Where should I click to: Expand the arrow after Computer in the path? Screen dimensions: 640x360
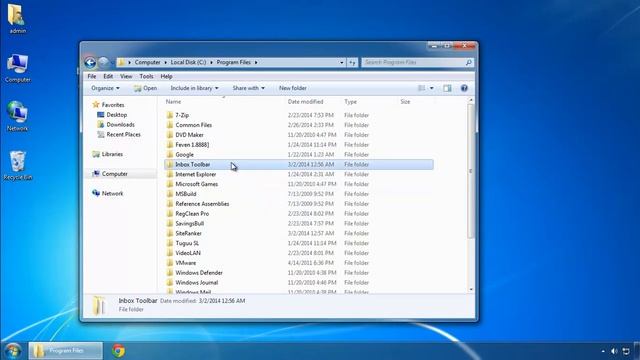point(166,62)
